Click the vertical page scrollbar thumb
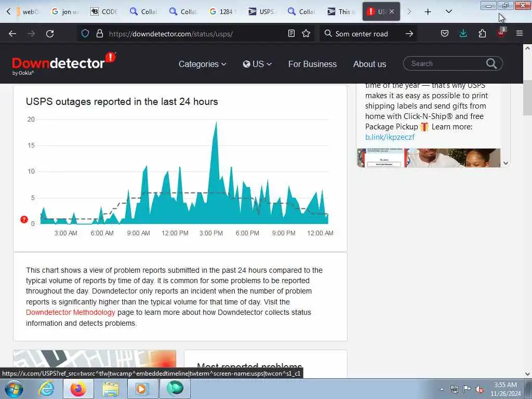Viewport: 532px width, 399px height. (527, 97)
